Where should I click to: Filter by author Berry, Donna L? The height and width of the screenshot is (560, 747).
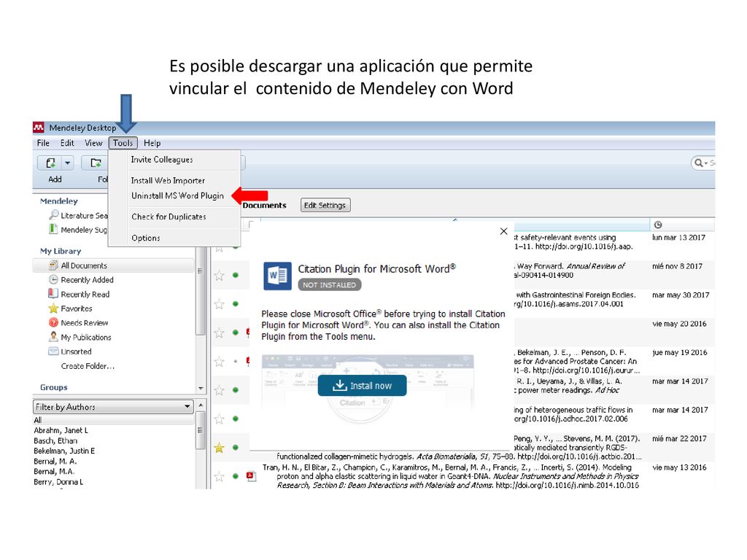pos(58,482)
